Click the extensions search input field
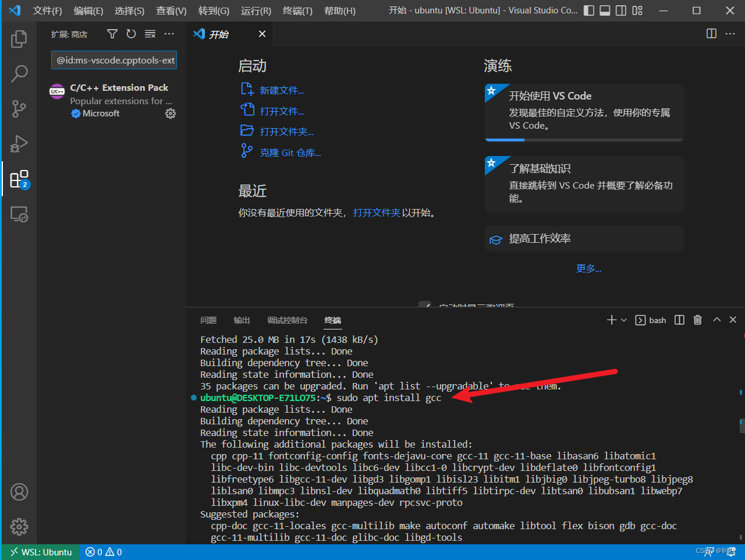The image size is (745, 560). (114, 60)
